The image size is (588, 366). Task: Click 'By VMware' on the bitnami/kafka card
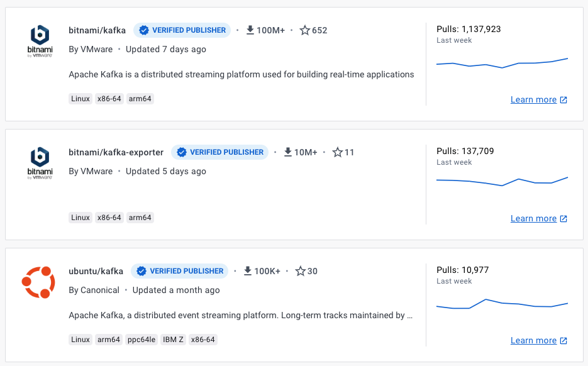[x=91, y=50]
